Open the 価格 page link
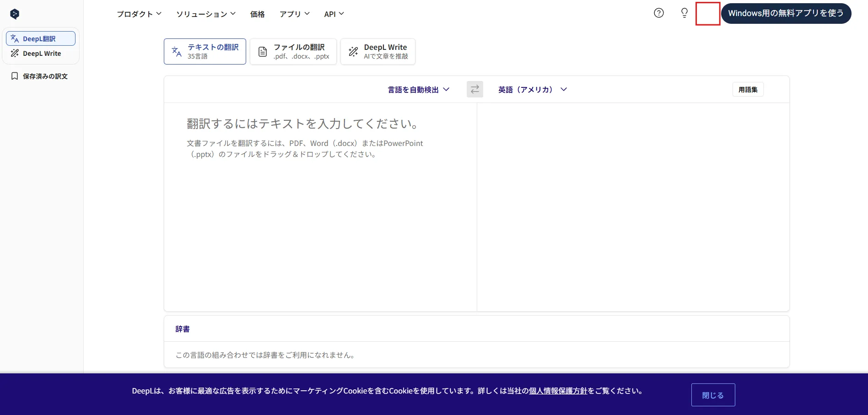 [x=258, y=14]
